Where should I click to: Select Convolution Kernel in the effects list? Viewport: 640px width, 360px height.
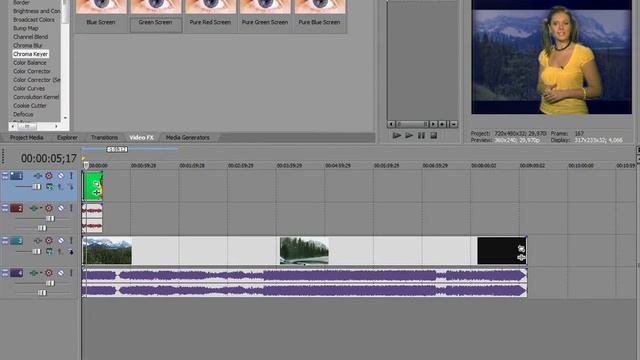36,97
